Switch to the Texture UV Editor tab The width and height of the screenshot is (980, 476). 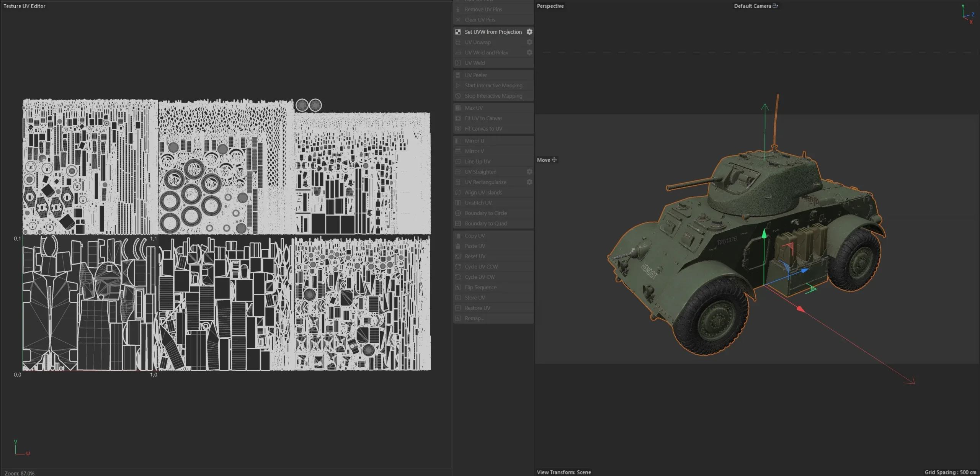24,6
